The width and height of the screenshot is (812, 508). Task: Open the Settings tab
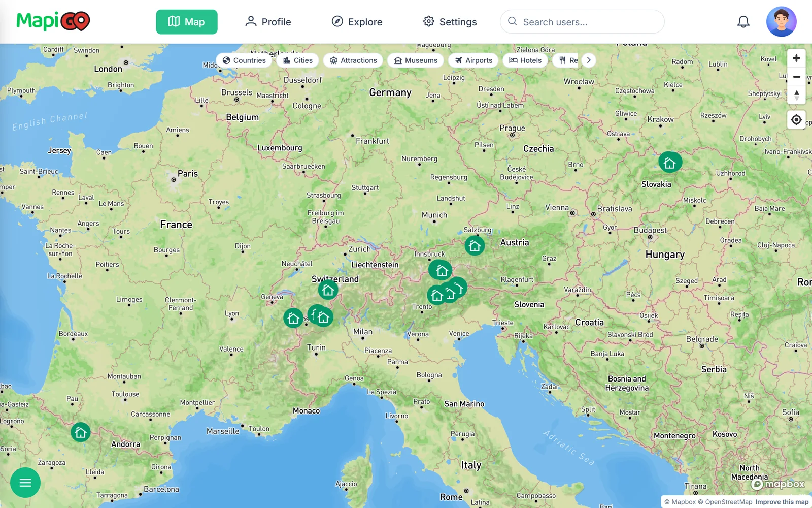coord(450,22)
